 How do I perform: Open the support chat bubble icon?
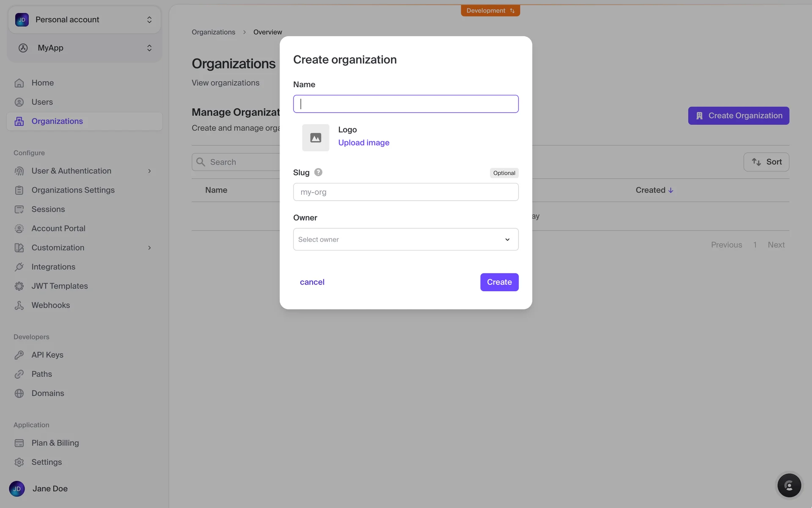pos(789,485)
